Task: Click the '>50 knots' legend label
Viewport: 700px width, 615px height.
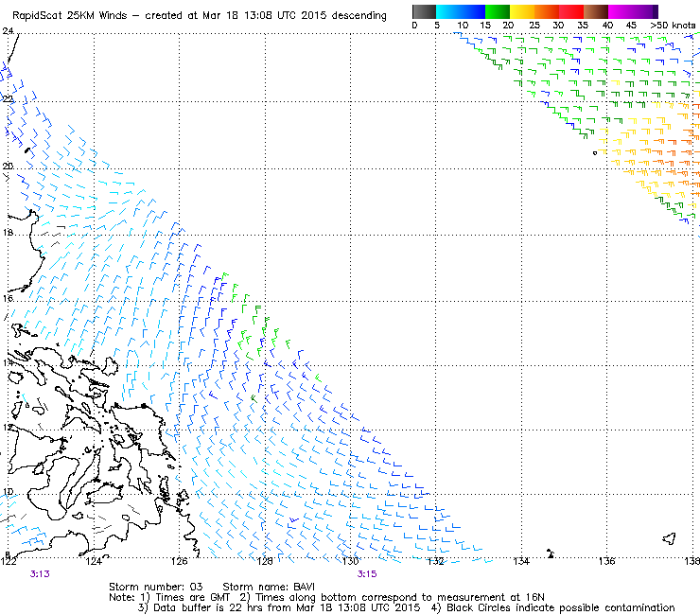Action: pos(673,26)
